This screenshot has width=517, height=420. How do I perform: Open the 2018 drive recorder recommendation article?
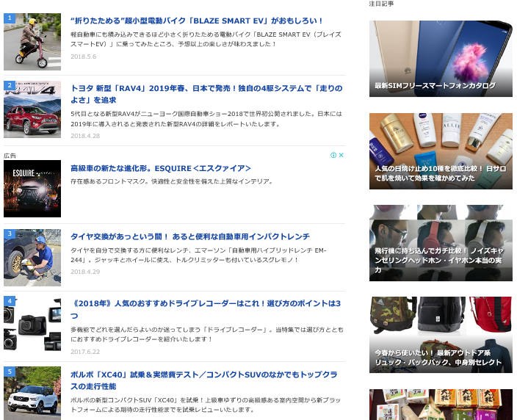(x=206, y=309)
